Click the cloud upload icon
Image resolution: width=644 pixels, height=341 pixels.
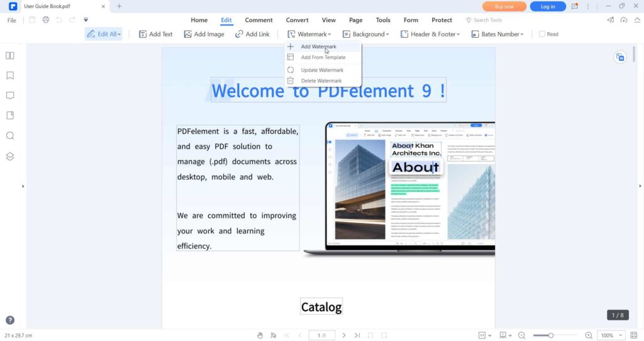pyautogui.click(x=624, y=20)
